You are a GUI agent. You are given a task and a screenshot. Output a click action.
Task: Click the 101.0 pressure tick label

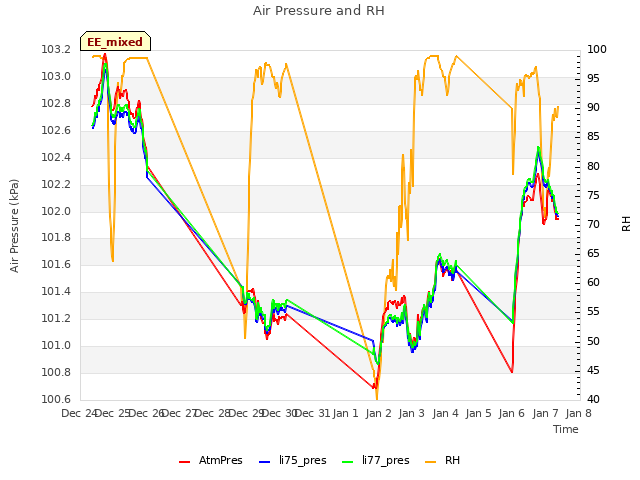point(56,346)
